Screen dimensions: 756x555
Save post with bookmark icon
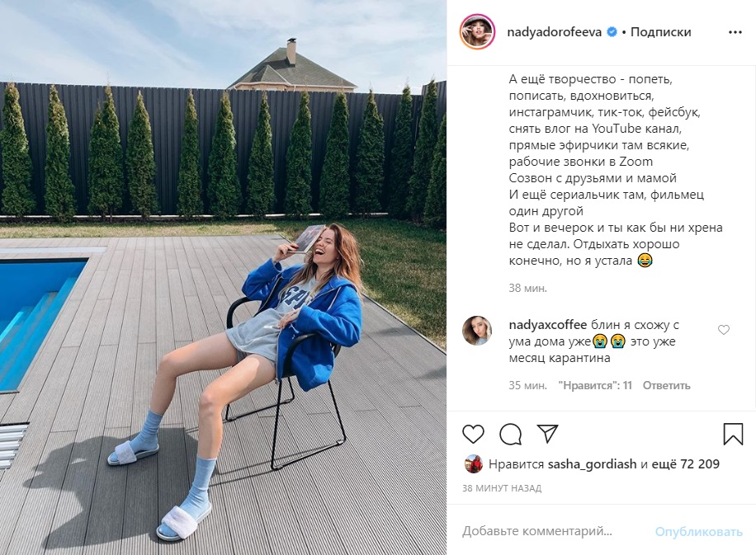pos(733,434)
